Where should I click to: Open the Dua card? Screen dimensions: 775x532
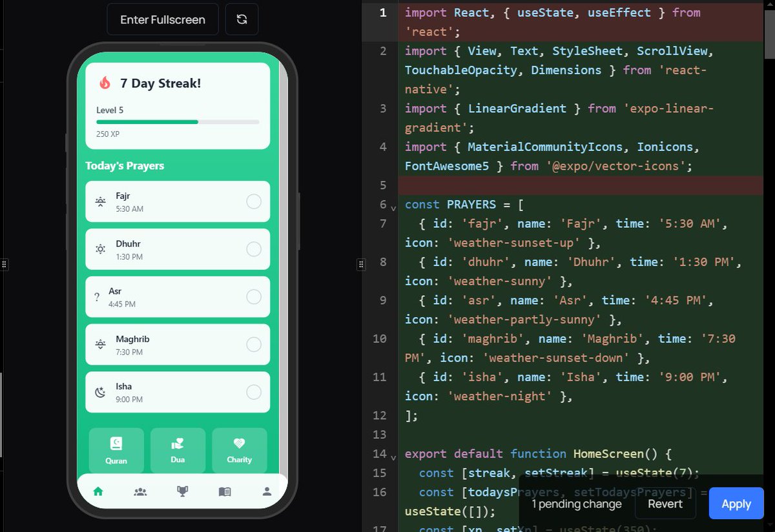click(x=178, y=450)
